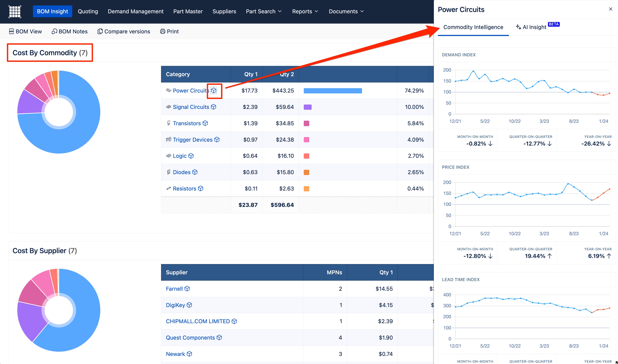Open commodity cube icon next to Logic
The width and height of the screenshot is (618, 364).
pyautogui.click(x=191, y=156)
